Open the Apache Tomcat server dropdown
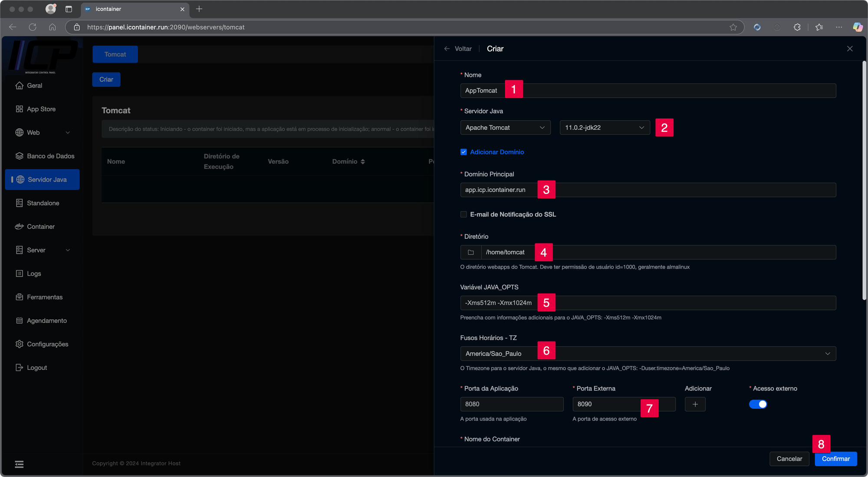868x477 pixels. click(x=505, y=128)
